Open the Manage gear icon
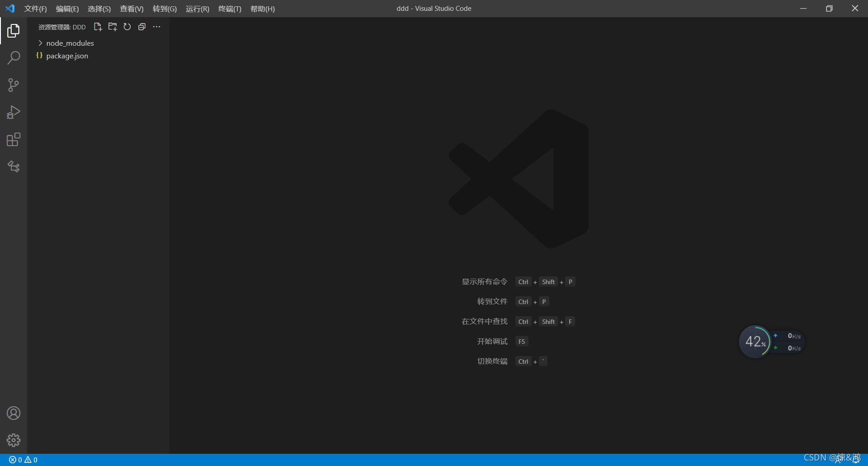The height and width of the screenshot is (466, 868). click(x=14, y=440)
